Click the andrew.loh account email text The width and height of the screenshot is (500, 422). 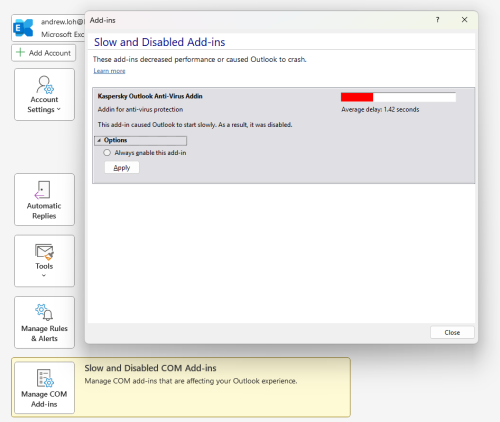62,22
